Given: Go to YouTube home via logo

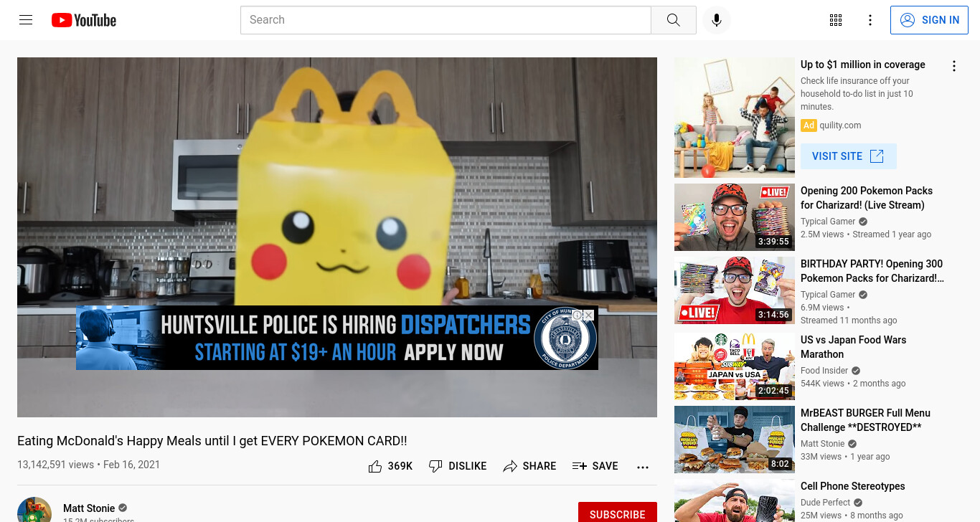Looking at the screenshot, I should (x=84, y=20).
